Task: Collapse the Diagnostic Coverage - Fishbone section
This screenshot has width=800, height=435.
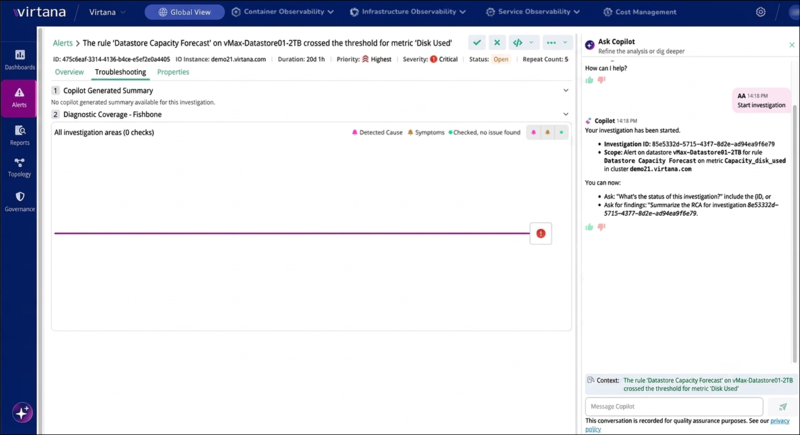Action: tap(566, 114)
